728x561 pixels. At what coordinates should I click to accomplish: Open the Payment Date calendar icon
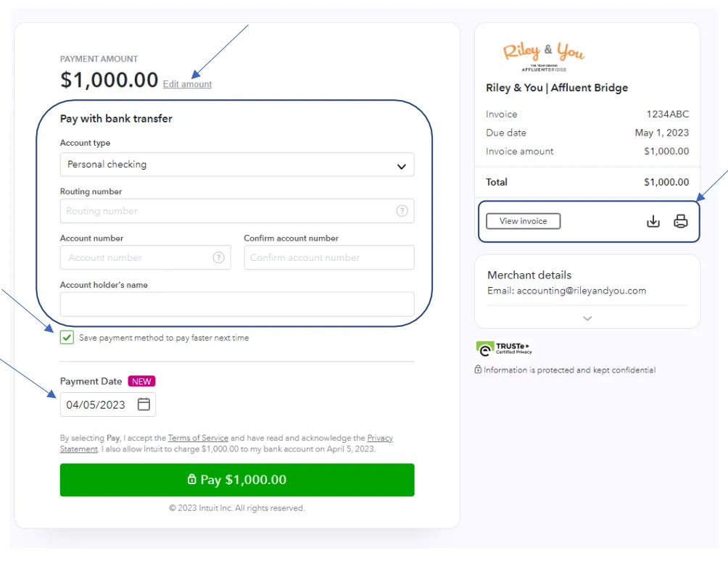144,404
